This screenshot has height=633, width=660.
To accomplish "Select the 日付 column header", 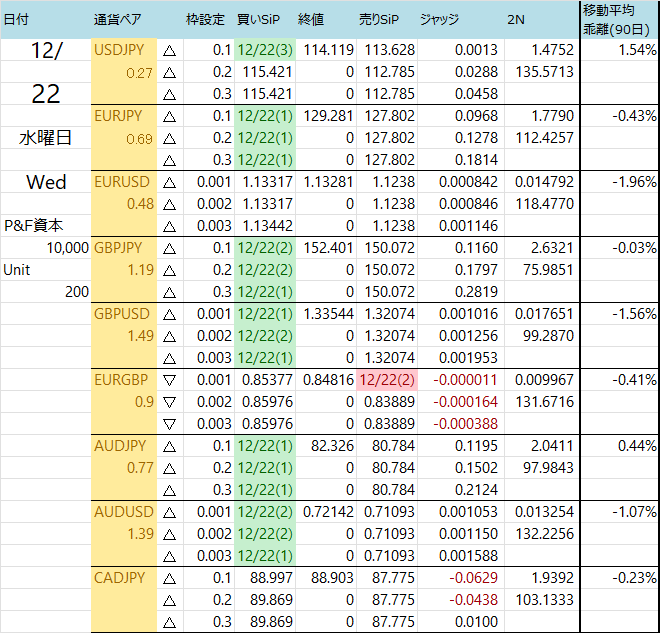I will 16,19.
